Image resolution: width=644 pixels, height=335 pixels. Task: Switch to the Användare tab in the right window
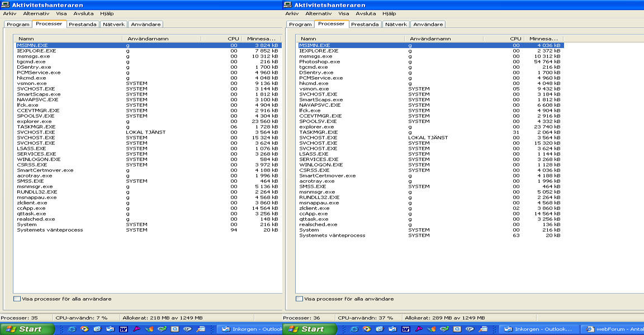tap(428, 24)
